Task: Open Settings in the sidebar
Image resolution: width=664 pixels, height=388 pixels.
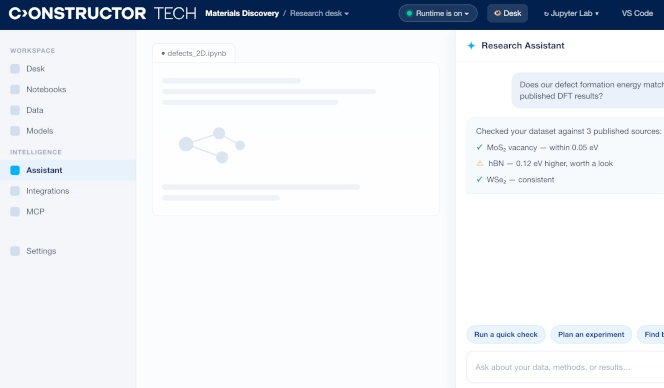Action: [x=68, y=251]
